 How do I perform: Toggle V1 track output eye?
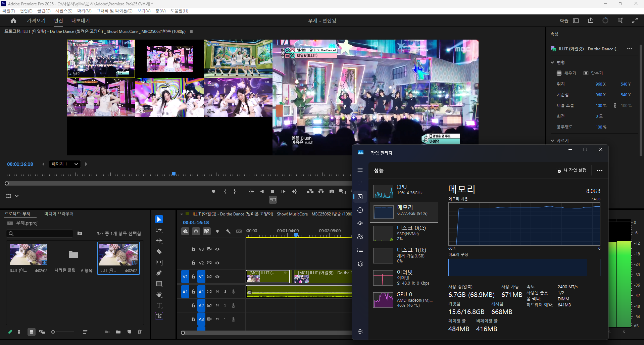pos(217,277)
